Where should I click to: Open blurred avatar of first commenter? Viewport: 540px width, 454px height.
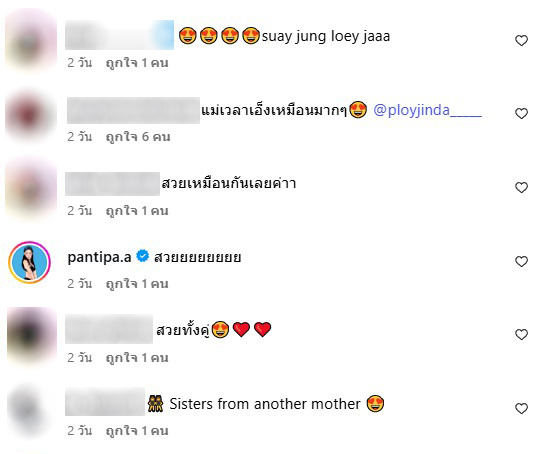click(31, 41)
